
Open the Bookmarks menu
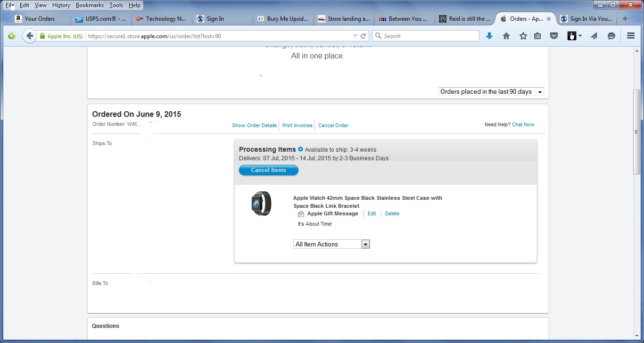coord(91,5)
